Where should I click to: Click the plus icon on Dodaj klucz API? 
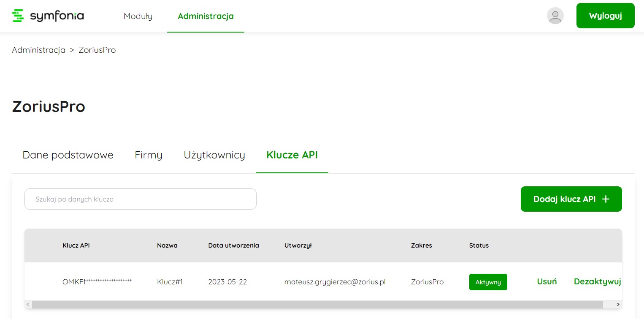pyautogui.click(x=606, y=199)
